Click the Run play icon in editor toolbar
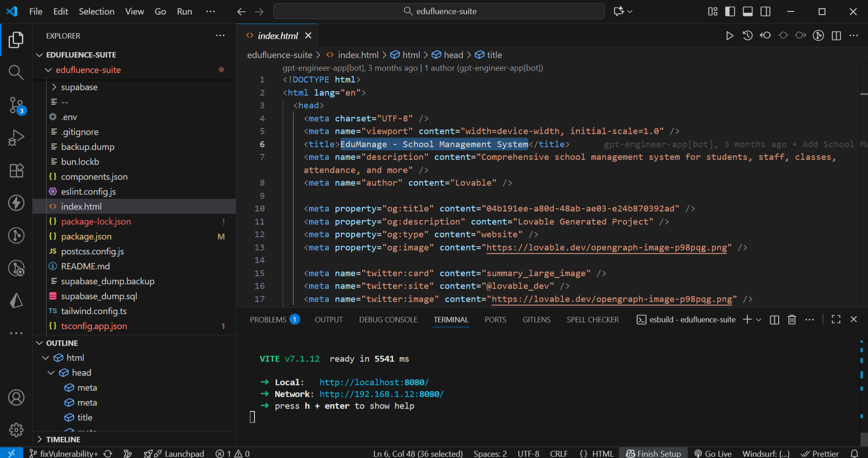 point(729,36)
